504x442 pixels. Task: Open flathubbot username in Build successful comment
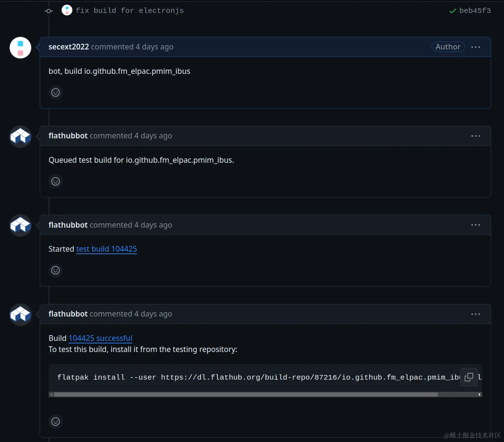68,314
